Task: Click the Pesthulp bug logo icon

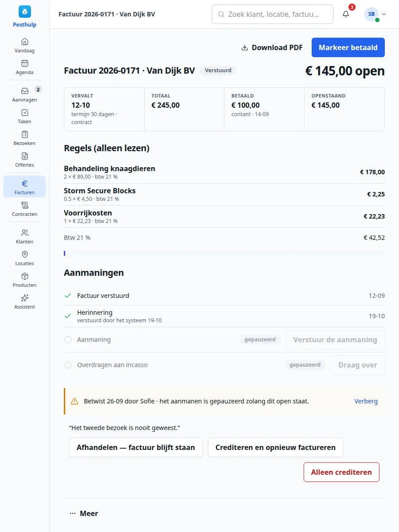Action: (x=25, y=12)
